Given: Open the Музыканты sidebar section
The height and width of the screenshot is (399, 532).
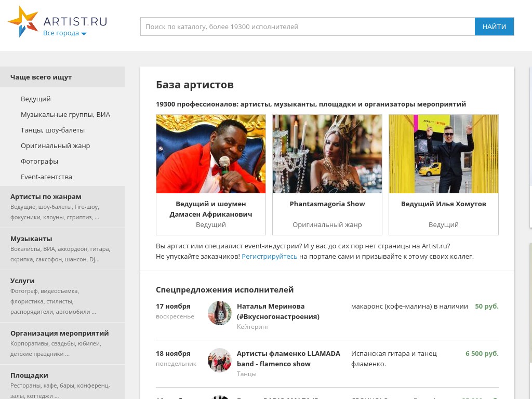Looking at the screenshot, I should pyautogui.click(x=62, y=249).
